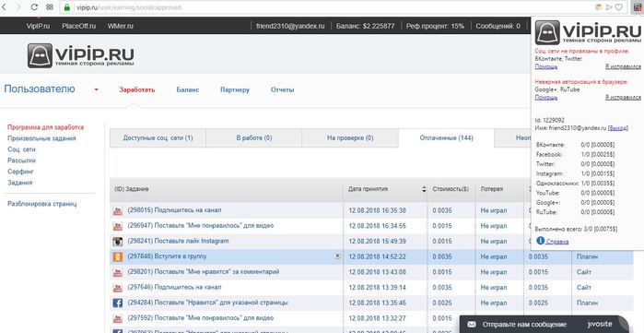Open the Отправьте нам сообщение chat bar
The width and height of the screenshot is (644, 333).
tap(544, 325)
